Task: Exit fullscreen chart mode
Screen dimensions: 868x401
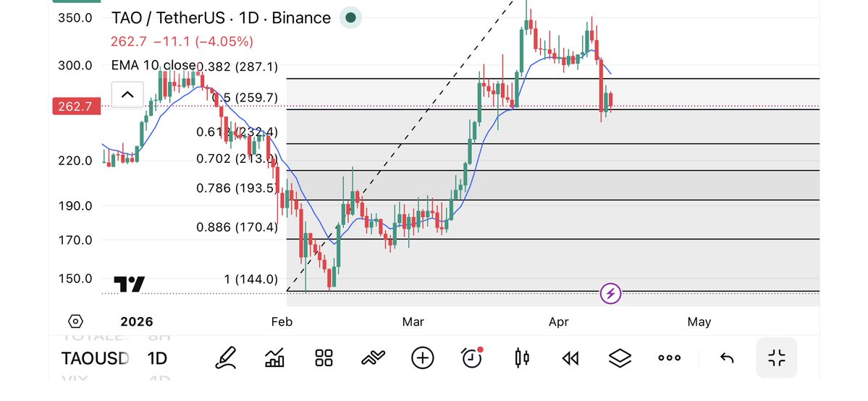Action: point(777,358)
